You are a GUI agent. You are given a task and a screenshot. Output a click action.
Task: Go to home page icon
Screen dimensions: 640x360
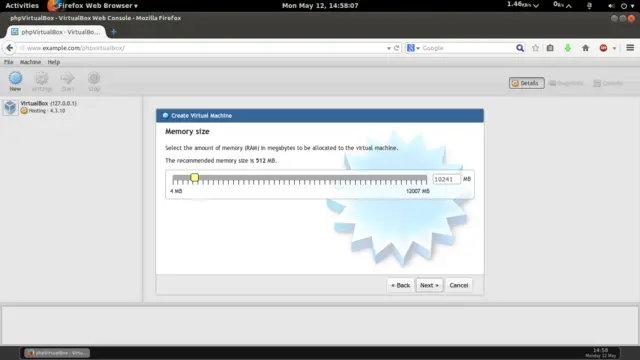coord(586,48)
